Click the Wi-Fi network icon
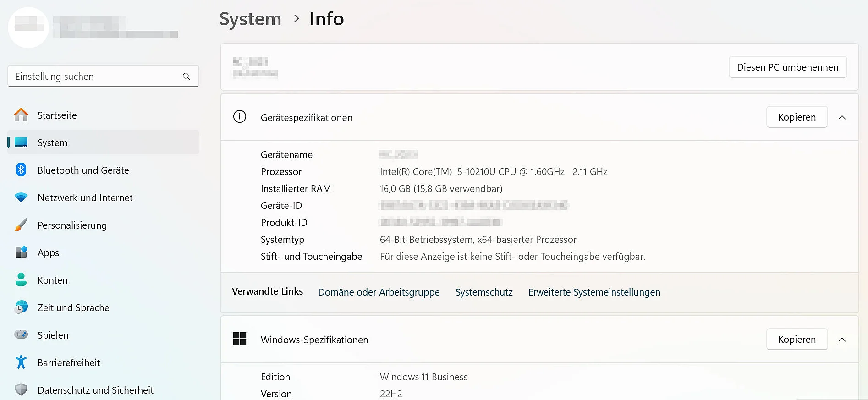868x400 pixels. click(x=21, y=197)
